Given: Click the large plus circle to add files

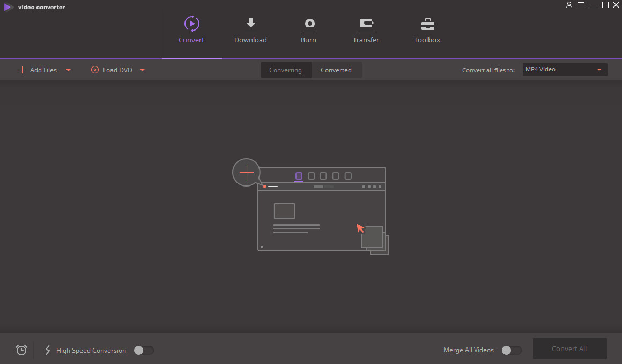Looking at the screenshot, I should (246, 172).
